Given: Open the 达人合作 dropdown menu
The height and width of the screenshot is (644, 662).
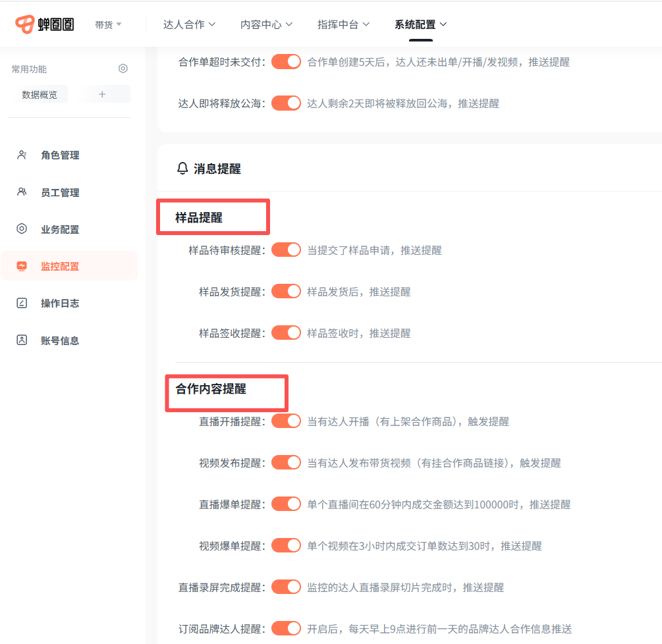Looking at the screenshot, I should [x=189, y=24].
